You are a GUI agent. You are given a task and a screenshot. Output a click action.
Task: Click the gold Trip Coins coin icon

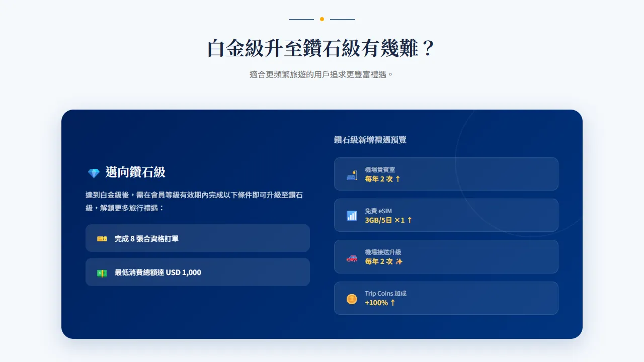point(352,299)
